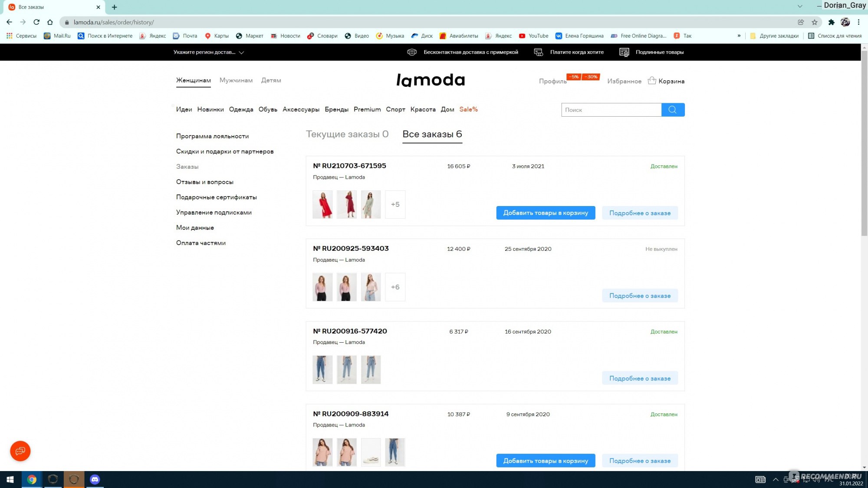View details of order RU200909-883914
This screenshot has height=488, width=868.
(640, 461)
